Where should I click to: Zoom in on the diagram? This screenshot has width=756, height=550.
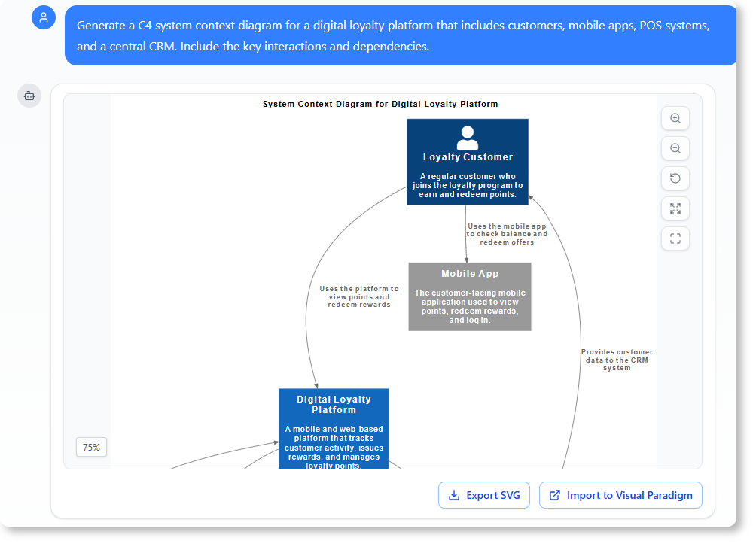675,118
